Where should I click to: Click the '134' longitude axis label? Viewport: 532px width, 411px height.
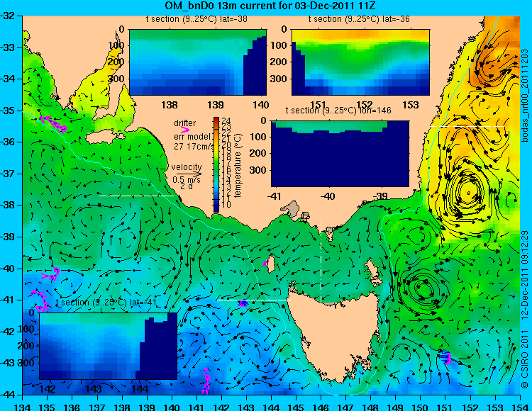click(x=23, y=407)
